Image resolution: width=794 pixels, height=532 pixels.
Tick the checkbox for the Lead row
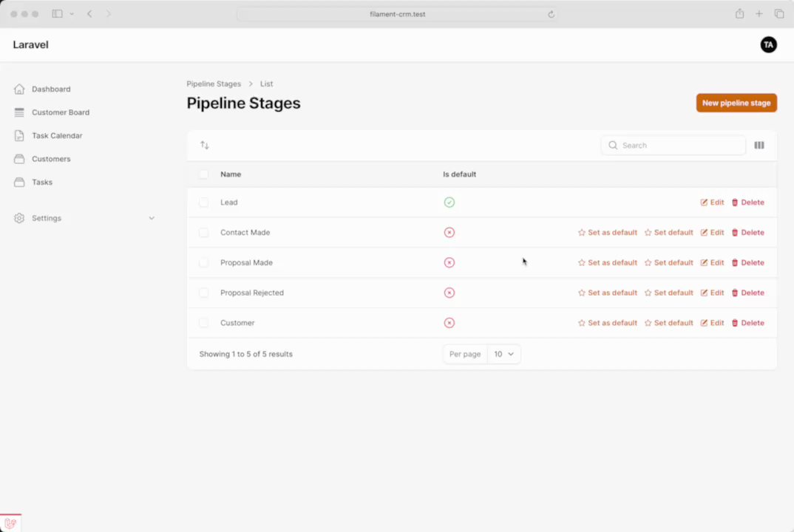[x=204, y=202]
